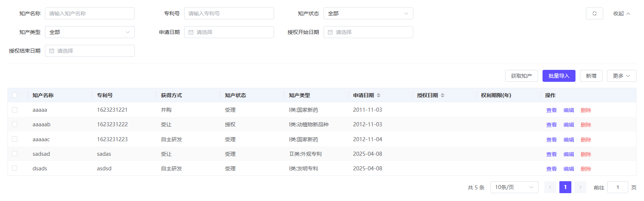Viewport: 644px width, 201px height.
Task: Click the 共 5 条 total count
Action: click(x=476, y=188)
